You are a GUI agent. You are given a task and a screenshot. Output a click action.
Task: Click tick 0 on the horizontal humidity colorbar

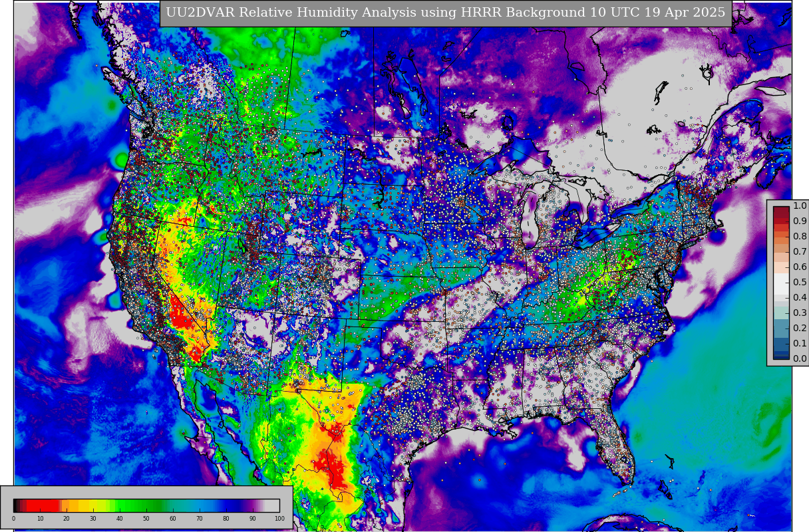click(13, 518)
